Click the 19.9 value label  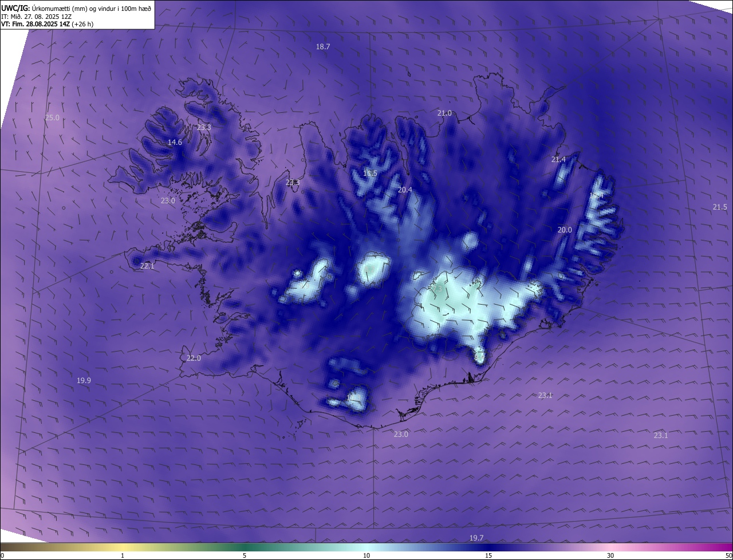(x=84, y=380)
